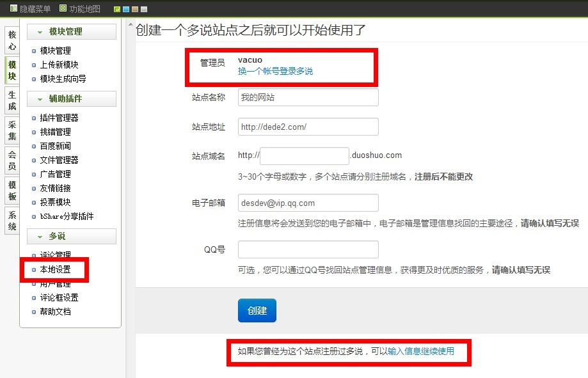Click the 输入信息继续使用 link
This screenshot has width=588, height=378.
[421, 351]
